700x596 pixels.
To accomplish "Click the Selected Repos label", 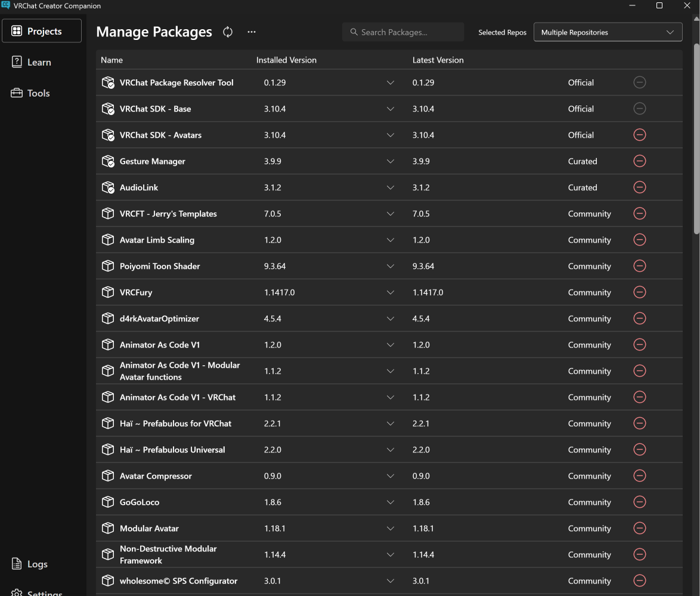I will click(x=502, y=32).
